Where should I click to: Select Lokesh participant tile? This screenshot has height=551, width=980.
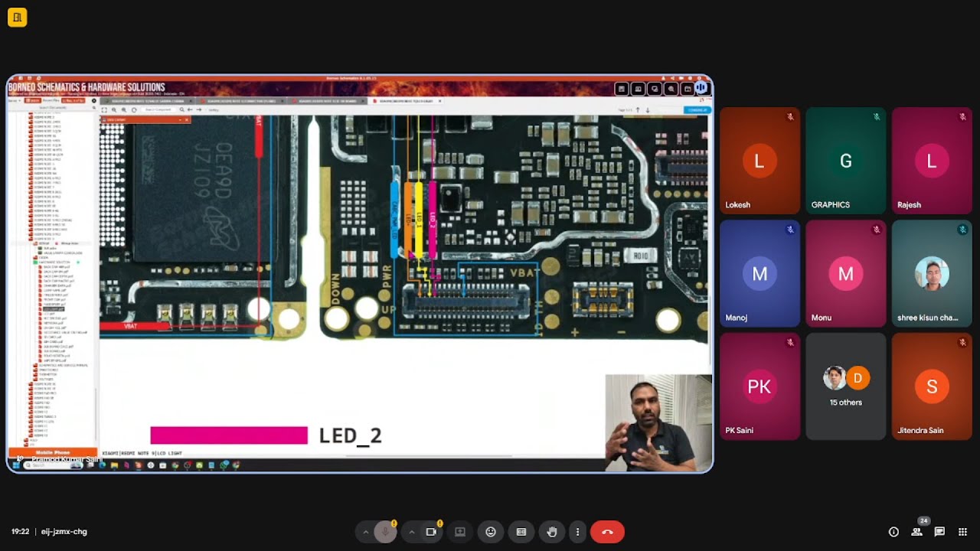pyautogui.click(x=759, y=161)
